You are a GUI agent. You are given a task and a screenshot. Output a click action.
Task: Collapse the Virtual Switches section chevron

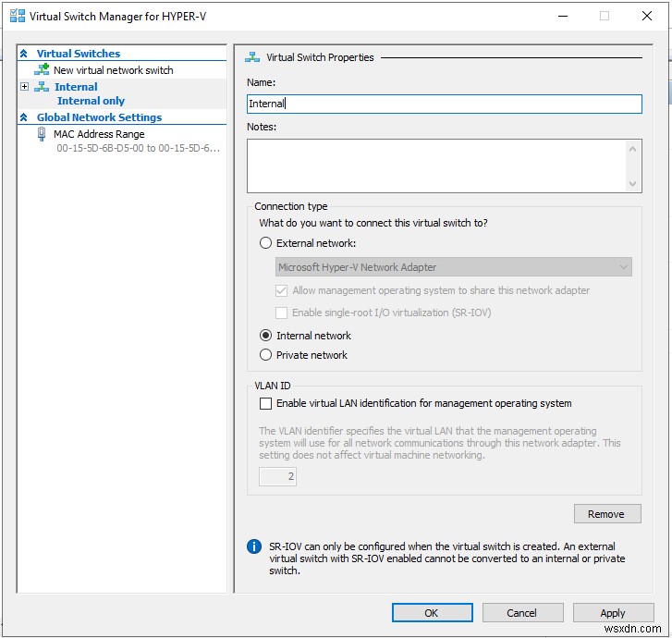pyautogui.click(x=24, y=54)
